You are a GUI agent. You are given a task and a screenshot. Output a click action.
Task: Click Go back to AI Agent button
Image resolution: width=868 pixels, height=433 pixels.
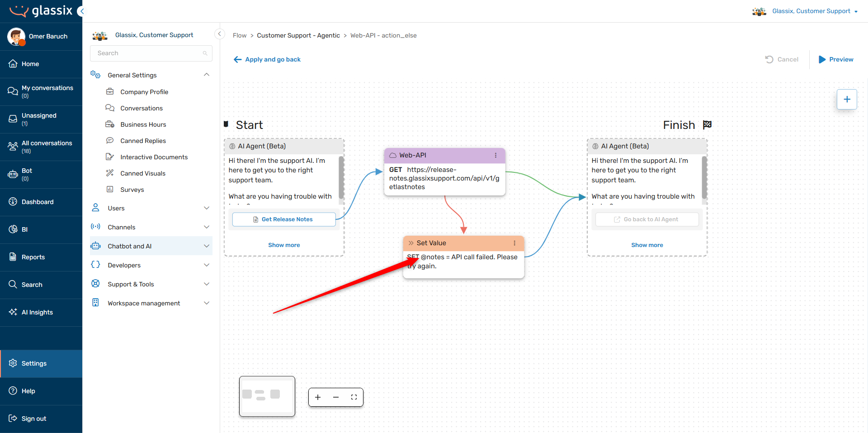(x=647, y=219)
